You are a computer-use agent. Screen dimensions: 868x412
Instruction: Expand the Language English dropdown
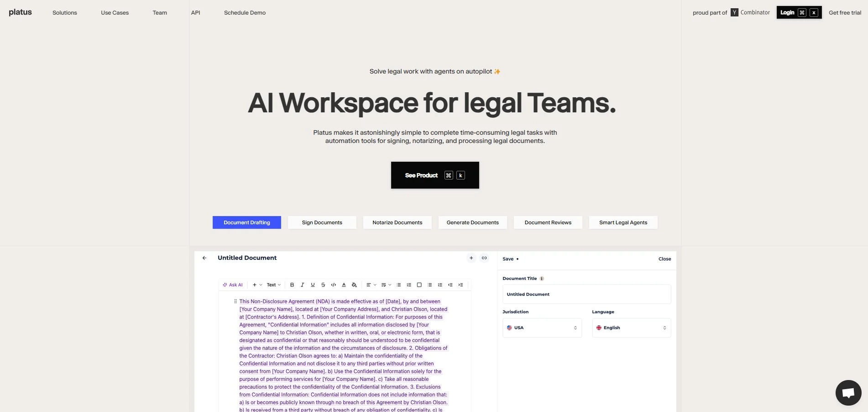[631, 328]
